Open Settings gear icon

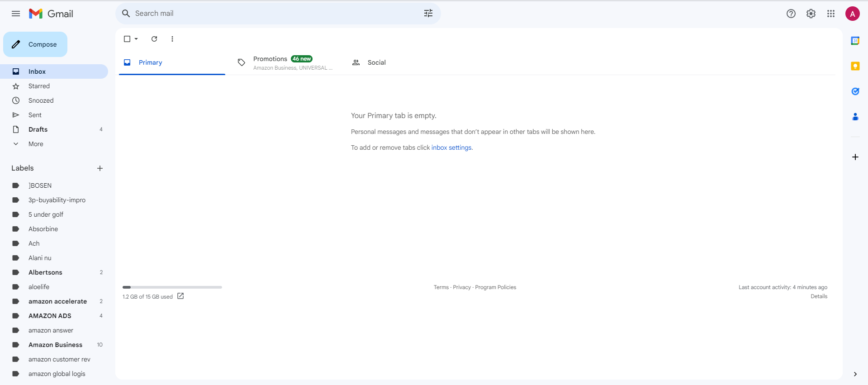(x=811, y=14)
